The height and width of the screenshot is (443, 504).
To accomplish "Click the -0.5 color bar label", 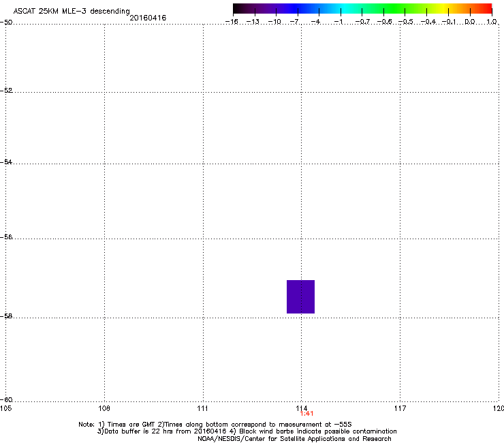I will click(x=405, y=22).
